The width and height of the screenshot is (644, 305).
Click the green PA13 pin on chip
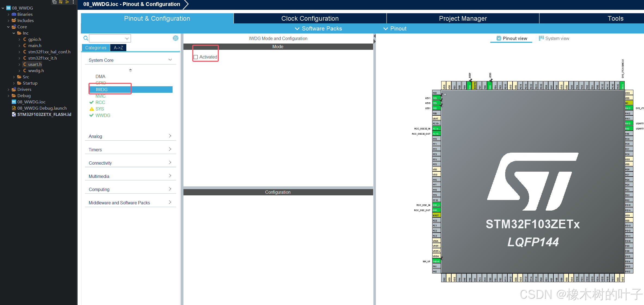pos(628,108)
